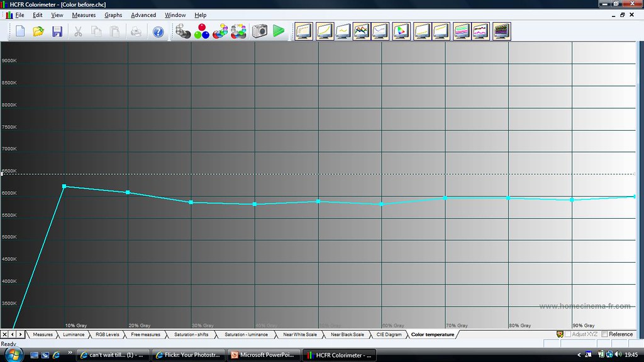Open the Measures menu
This screenshot has height=362, width=644.
pos(84,15)
